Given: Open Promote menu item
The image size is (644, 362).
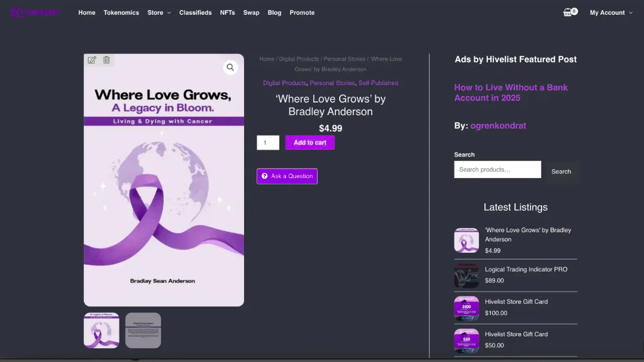Looking at the screenshot, I should 302,13.
